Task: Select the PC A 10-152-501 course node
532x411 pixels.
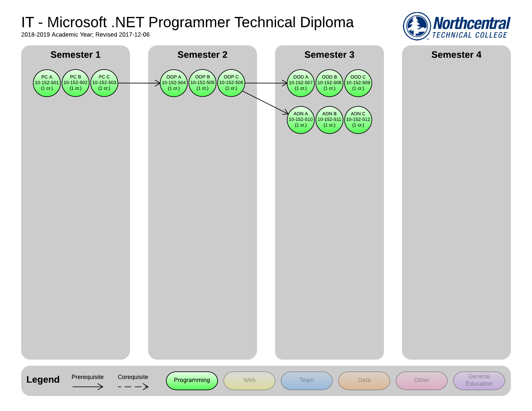Action: [x=47, y=83]
